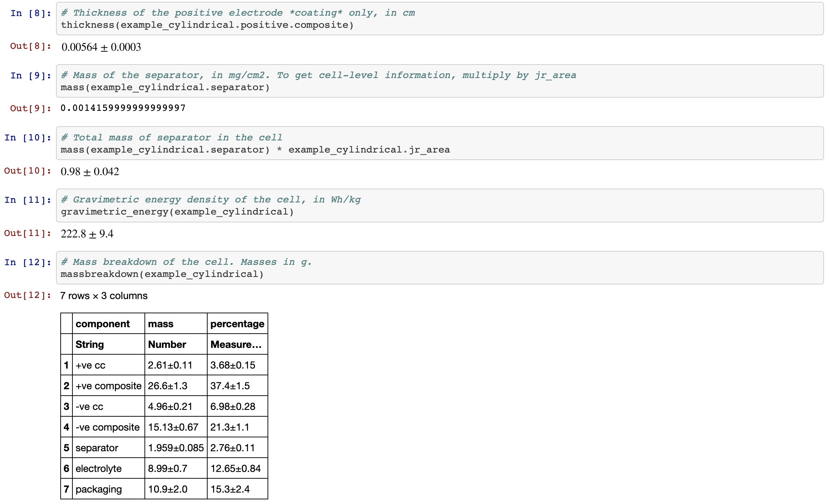Viewport: 829px width, 504px height.
Task: Click the 'mass' column header
Action: 176,324
